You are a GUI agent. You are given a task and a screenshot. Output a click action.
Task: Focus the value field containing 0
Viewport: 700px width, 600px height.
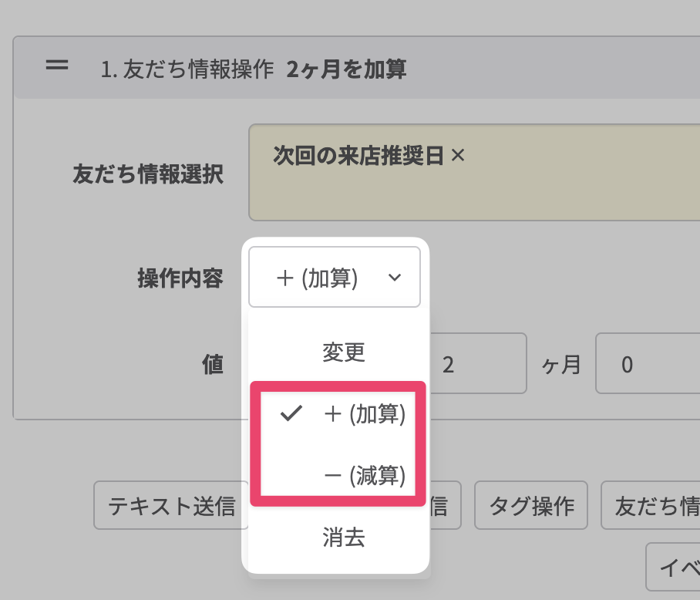(x=648, y=364)
